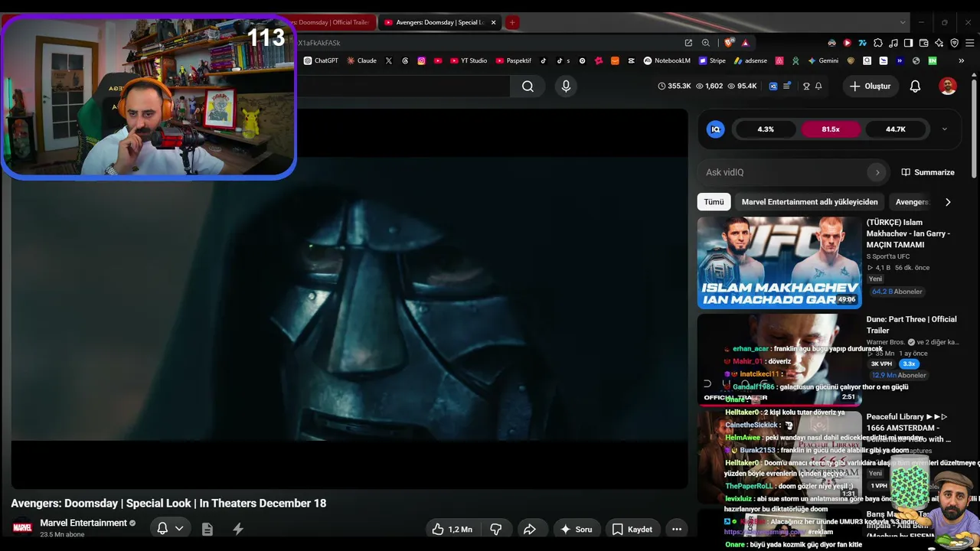Click the 44.7K vidIQ stat pill
The height and width of the screenshot is (551, 980).
(x=896, y=129)
